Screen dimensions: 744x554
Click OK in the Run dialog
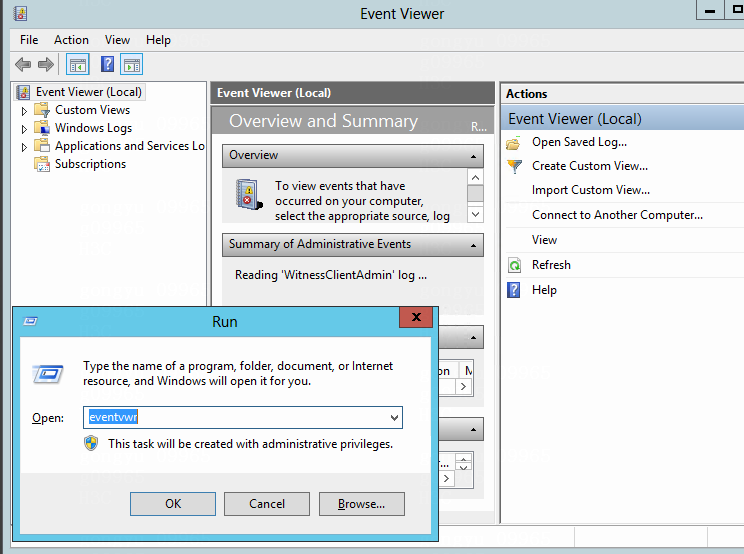173,504
